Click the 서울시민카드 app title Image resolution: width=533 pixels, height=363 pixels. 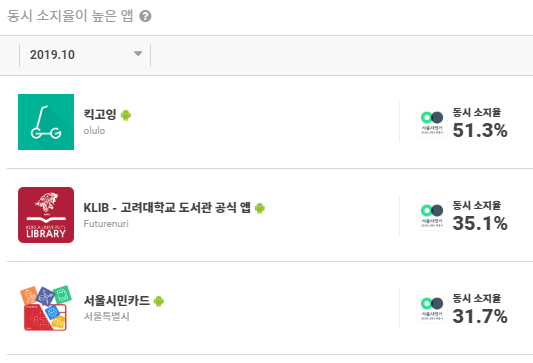coord(117,300)
